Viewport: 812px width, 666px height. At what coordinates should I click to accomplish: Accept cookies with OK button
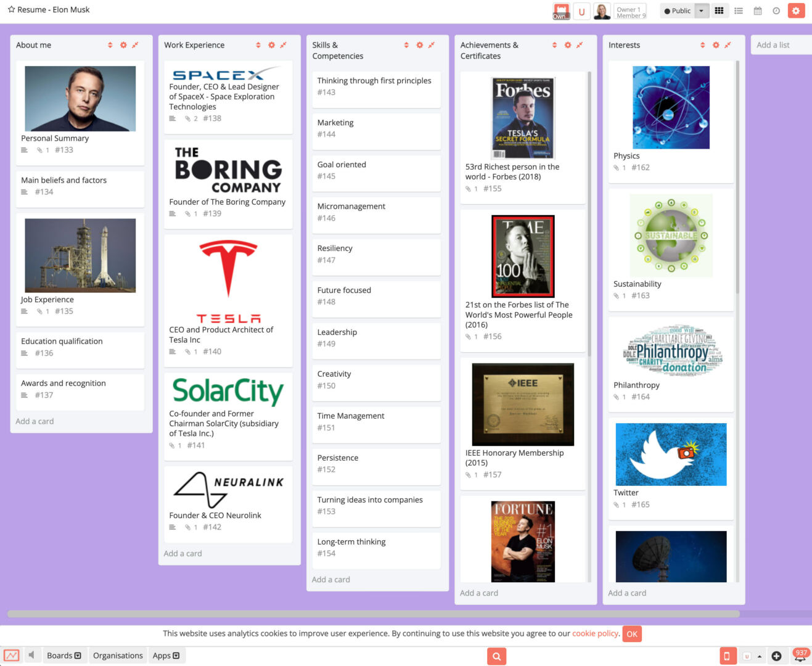pos(632,634)
